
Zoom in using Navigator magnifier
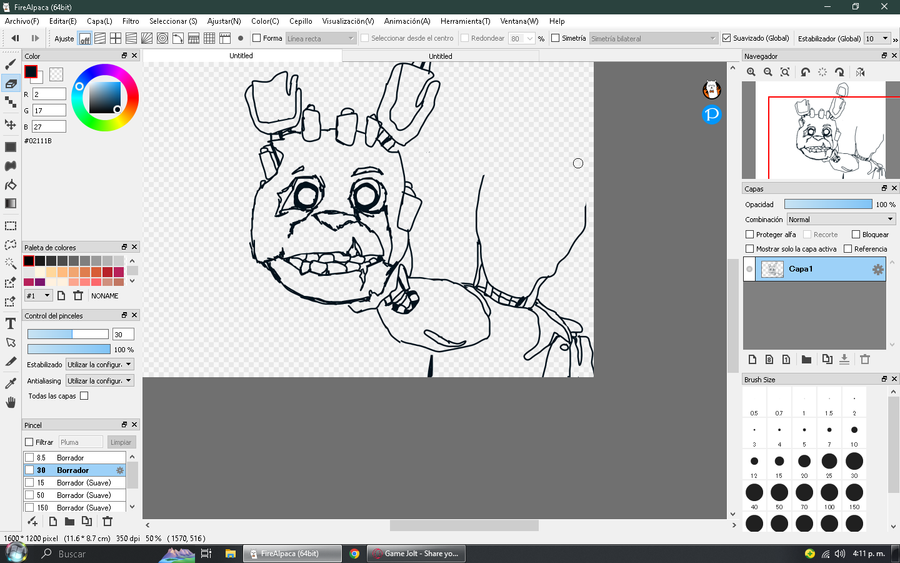click(751, 72)
